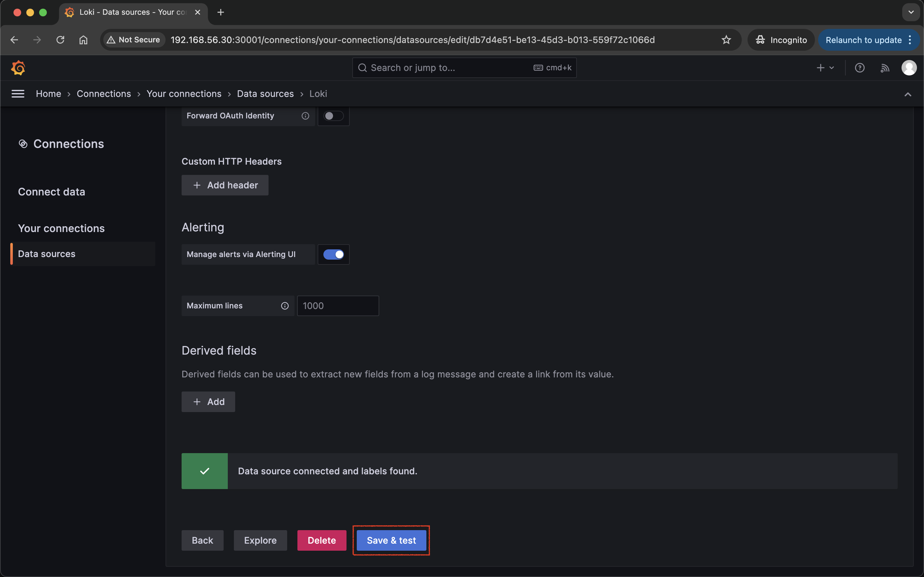Screen dimensions: 924x577
Task: Open the hamburger navigation menu
Action: pyautogui.click(x=18, y=94)
